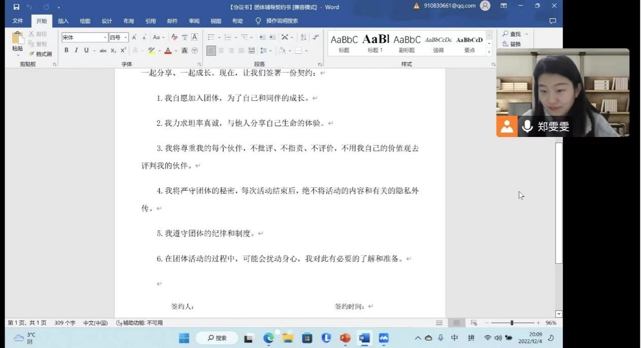Click the zoom slider in status bar
Image resolution: width=644 pixels, height=348 pixels.
point(512,323)
